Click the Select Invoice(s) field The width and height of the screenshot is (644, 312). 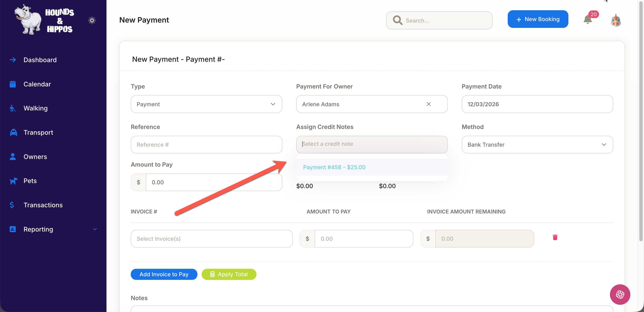pyautogui.click(x=211, y=239)
